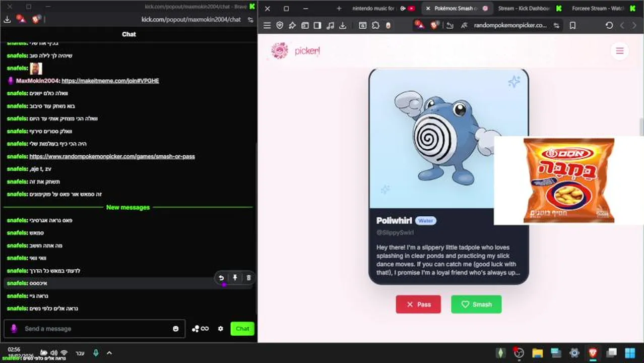Open the picker site hamburger menu

pos(620,51)
